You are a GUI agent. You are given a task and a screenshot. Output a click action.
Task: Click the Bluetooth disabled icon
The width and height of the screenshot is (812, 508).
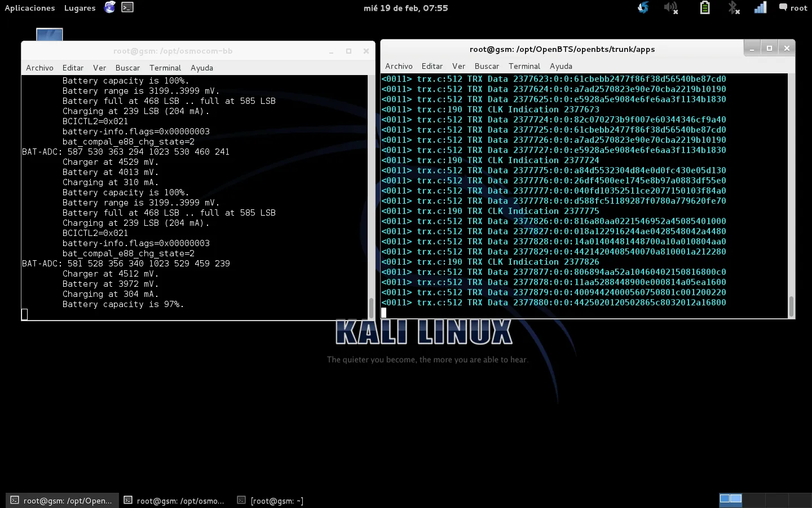coord(733,7)
